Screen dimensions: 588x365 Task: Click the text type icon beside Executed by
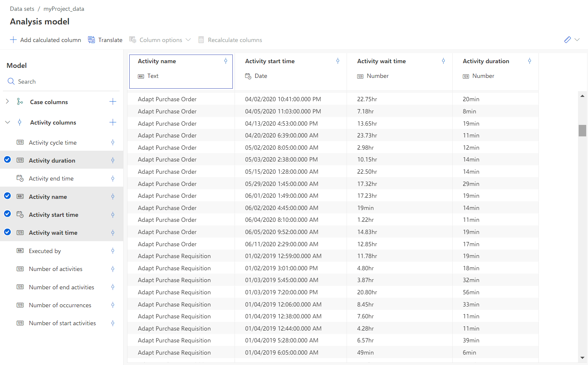click(20, 251)
